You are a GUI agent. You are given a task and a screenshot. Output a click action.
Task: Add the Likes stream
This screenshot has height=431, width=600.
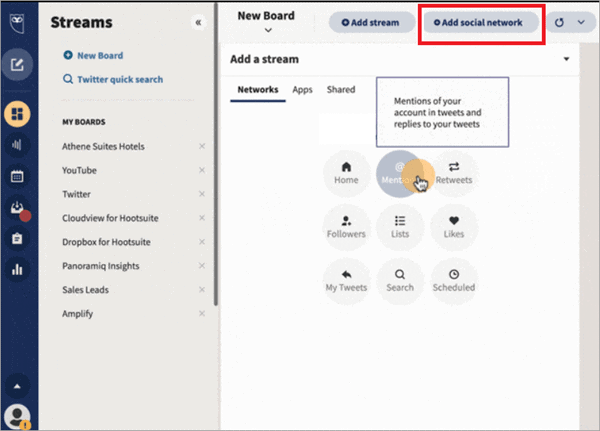click(454, 227)
